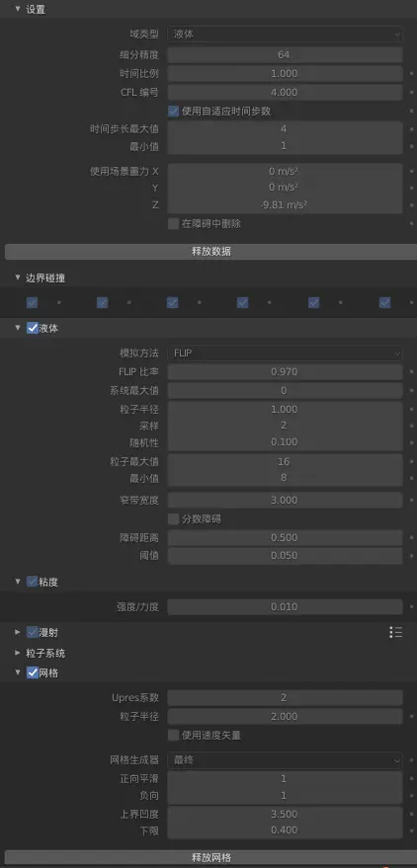Click the animate dot next to Upres系数

[411, 697]
